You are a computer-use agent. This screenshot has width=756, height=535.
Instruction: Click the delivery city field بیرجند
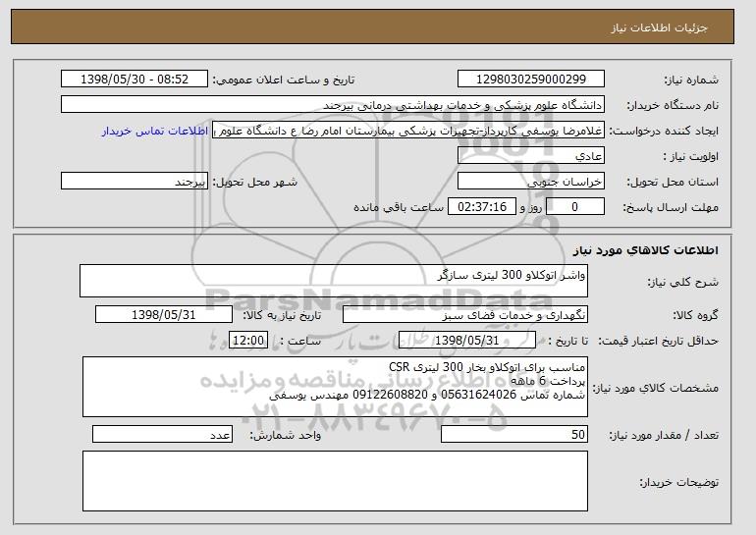[x=135, y=182]
